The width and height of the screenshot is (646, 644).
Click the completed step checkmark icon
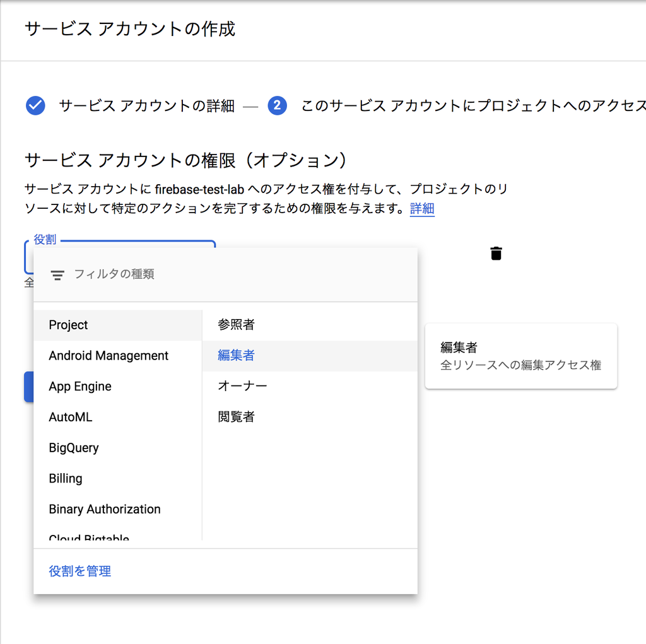click(35, 105)
